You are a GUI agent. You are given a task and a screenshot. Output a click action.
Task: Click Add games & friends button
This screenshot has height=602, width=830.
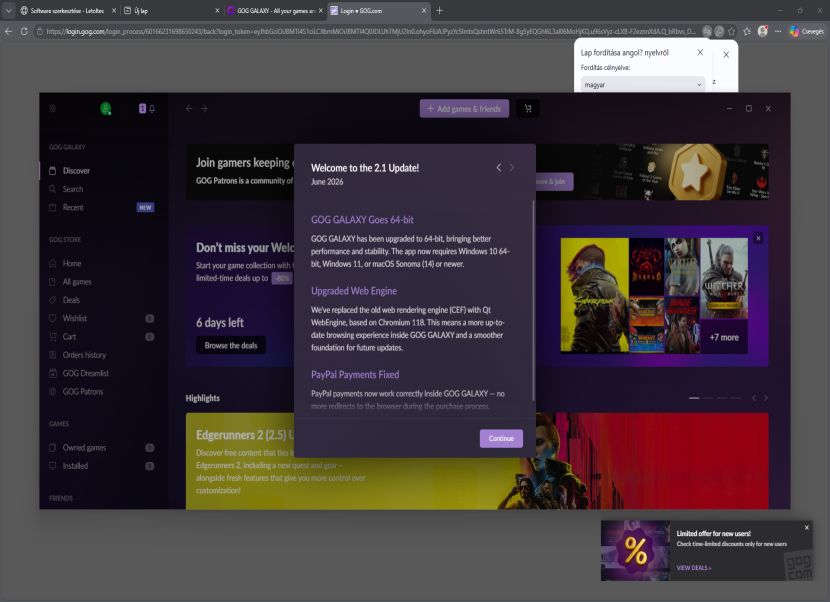coord(464,109)
